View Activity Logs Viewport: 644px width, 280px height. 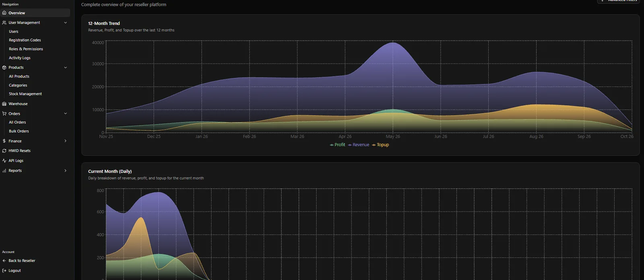(20, 58)
